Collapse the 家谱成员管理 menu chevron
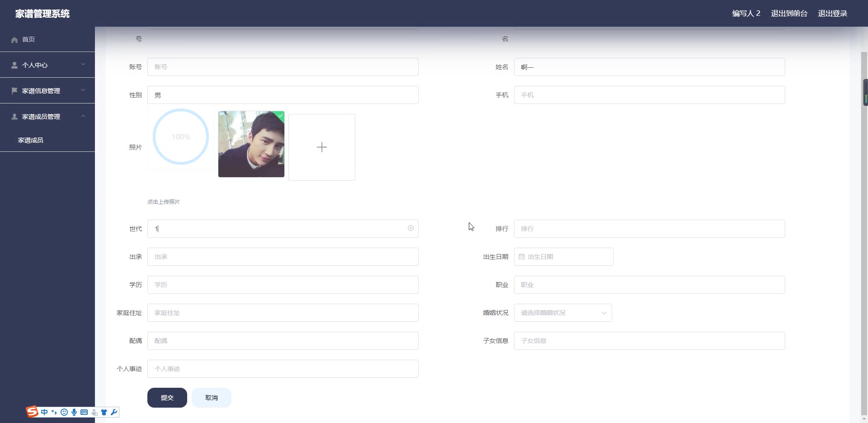The width and height of the screenshot is (868, 423). pos(83,116)
